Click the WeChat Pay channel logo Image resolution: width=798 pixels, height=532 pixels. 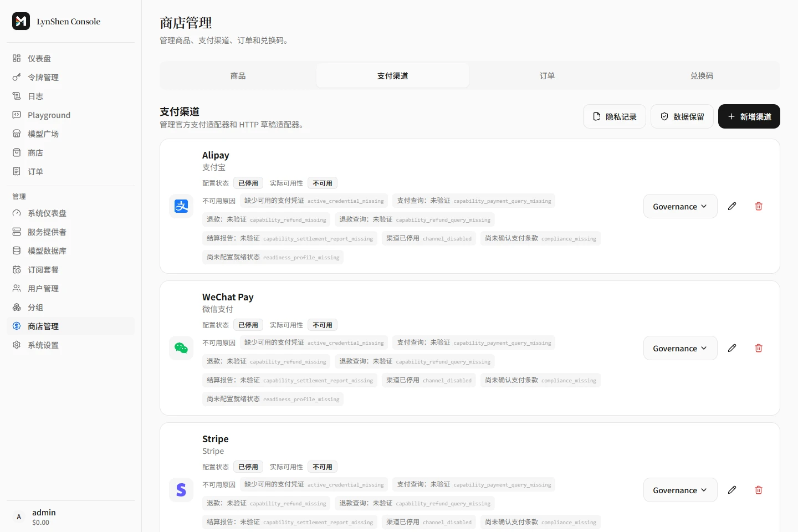pyautogui.click(x=181, y=348)
